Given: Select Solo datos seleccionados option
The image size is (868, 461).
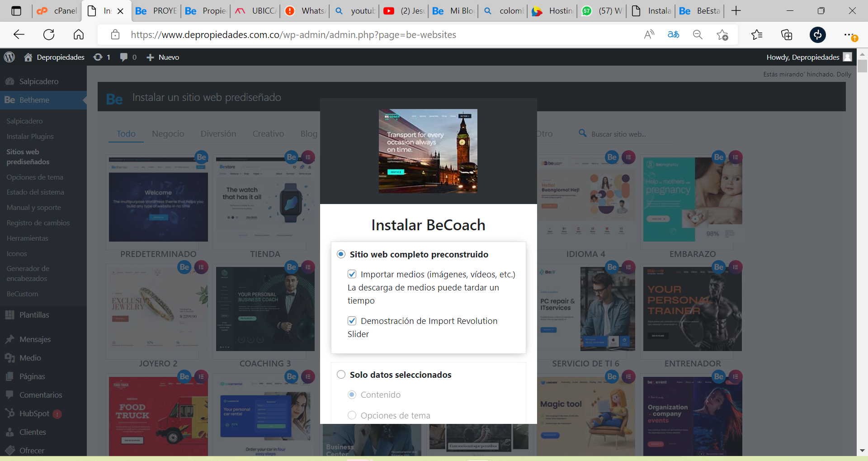Looking at the screenshot, I should click(341, 375).
